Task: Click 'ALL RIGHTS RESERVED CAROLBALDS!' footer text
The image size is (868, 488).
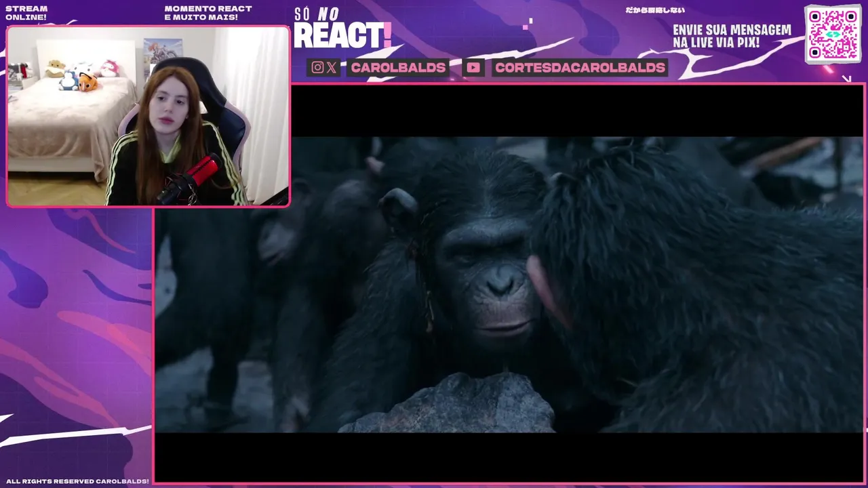Action: point(77,481)
